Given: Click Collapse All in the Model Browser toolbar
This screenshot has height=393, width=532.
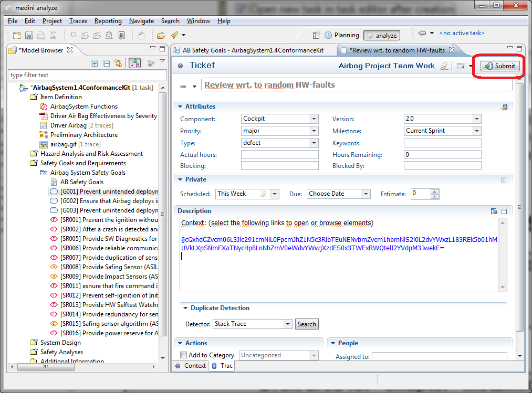Looking at the screenshot, I should (x=106, y=63).
